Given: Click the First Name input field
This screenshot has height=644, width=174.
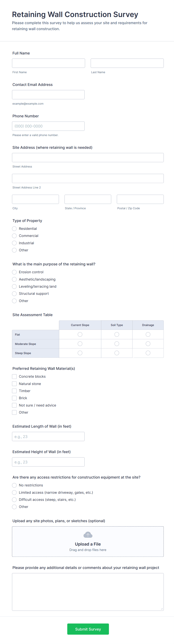Looking at the screenshot, I should point(48,63).
